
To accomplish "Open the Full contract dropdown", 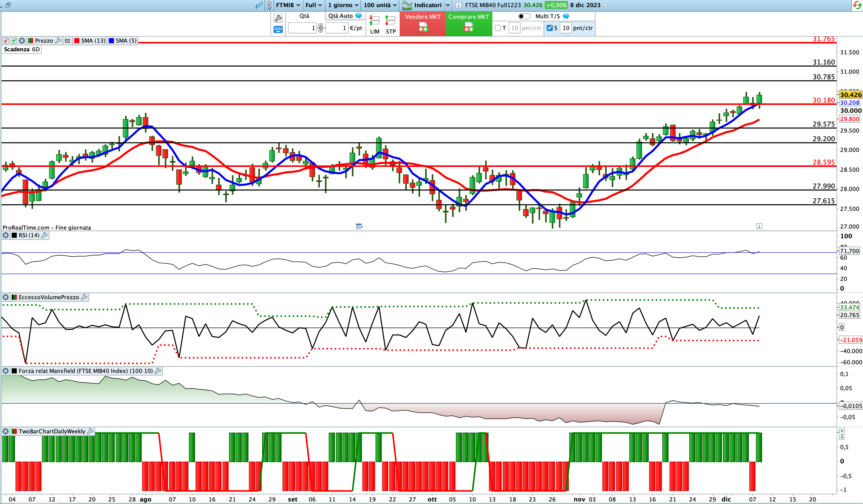I will pos(314,5).
